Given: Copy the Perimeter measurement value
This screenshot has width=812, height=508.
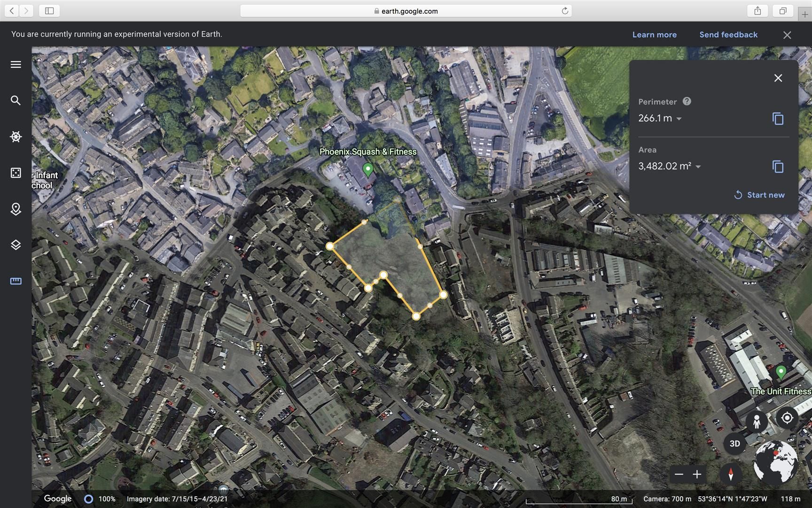Looking at the screenshot, I should tap(778, 119).
